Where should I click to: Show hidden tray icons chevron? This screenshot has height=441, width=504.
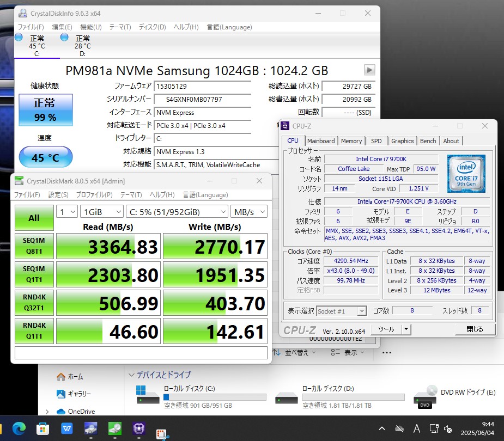pyautogui.click(x=382, y=428)
